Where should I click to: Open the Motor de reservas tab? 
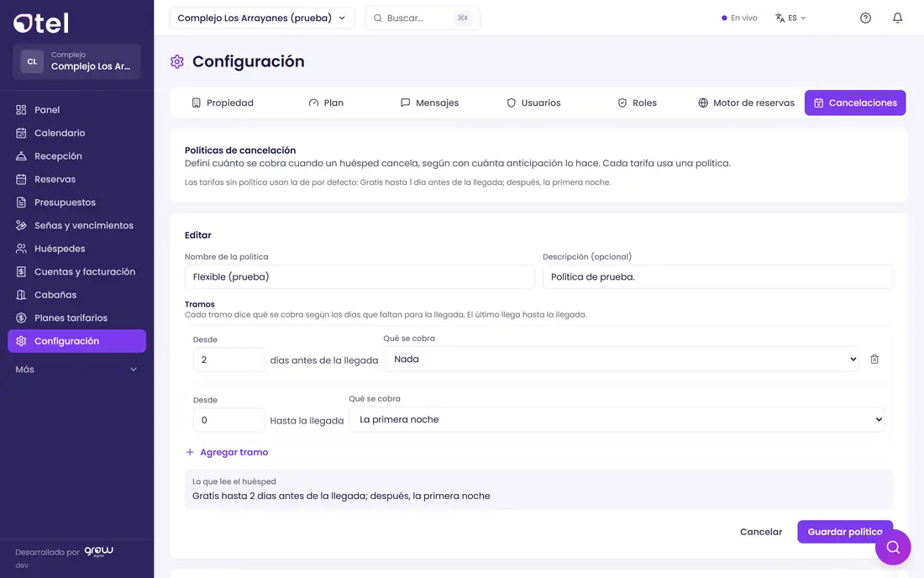(746, 103)
